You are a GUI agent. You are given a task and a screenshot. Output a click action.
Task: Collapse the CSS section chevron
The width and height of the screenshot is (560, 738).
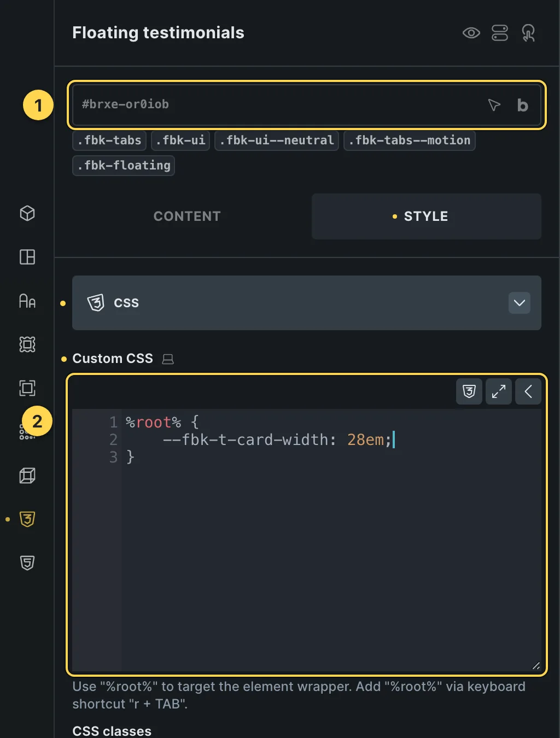[x=520, y=303]
